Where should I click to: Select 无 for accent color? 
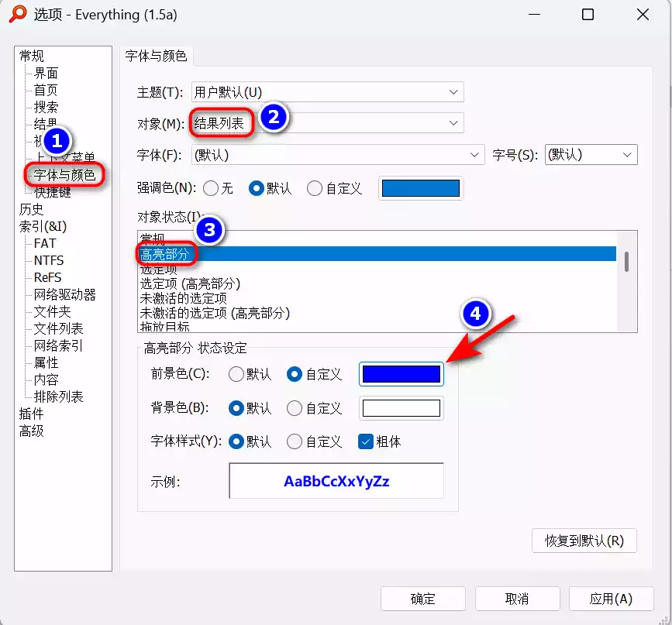click(210, 187)
